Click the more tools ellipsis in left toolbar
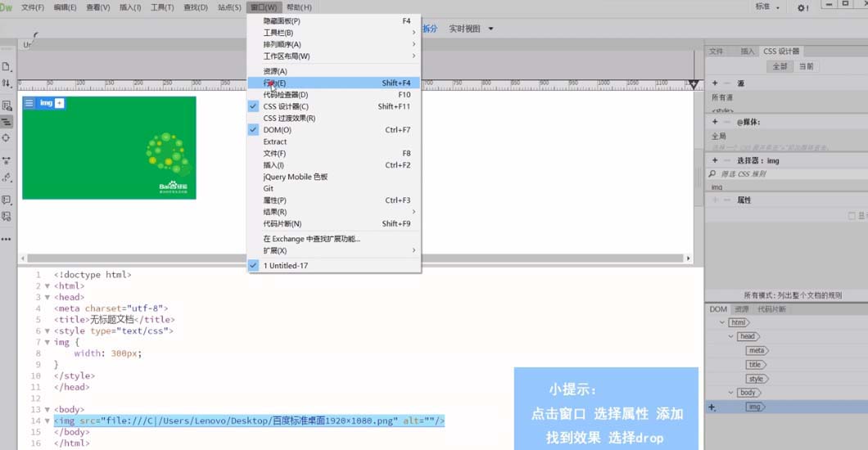Viewport: 868px width, 450px height. [7, 239]
